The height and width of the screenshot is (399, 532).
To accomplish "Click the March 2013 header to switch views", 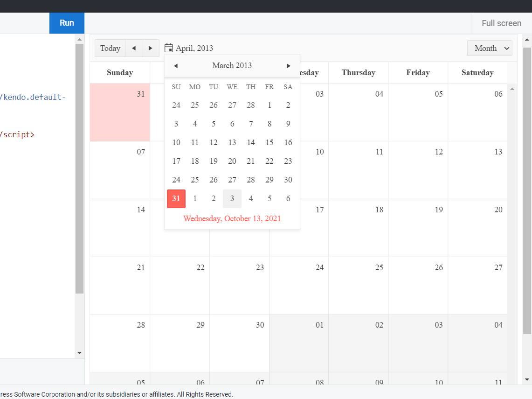I will tap(232, 65).
